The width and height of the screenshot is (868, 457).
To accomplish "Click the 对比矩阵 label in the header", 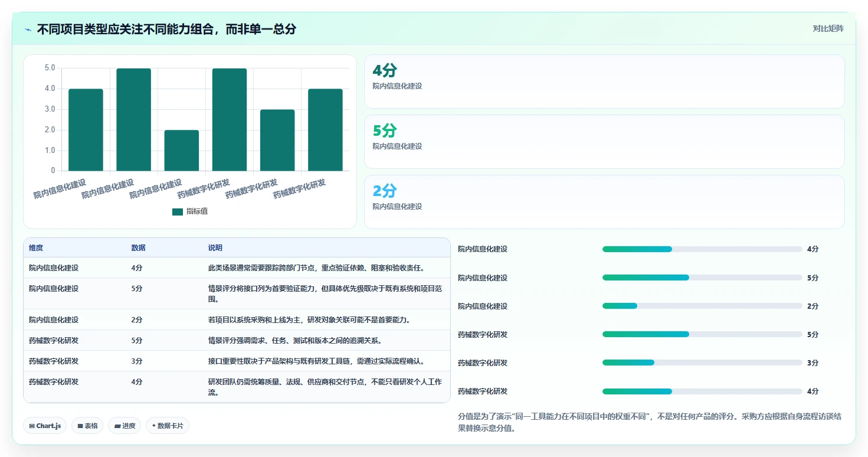I will [828, 28].
